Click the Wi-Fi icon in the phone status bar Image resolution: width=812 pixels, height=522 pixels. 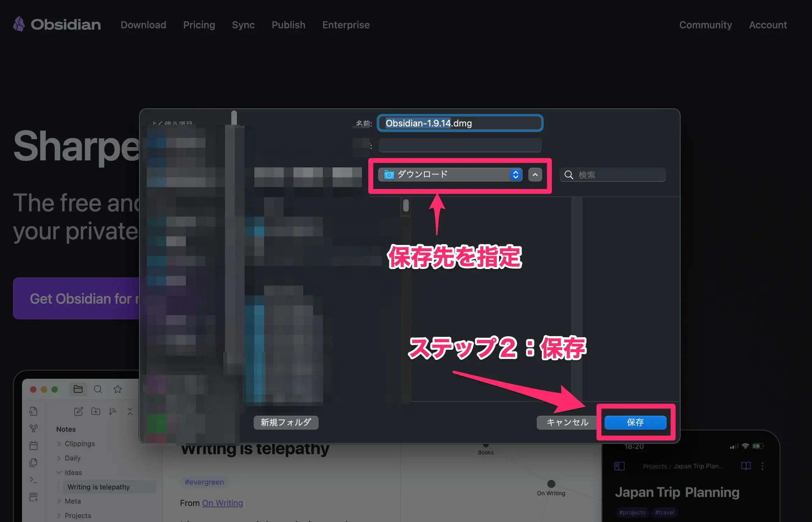(x=745, y=446)
